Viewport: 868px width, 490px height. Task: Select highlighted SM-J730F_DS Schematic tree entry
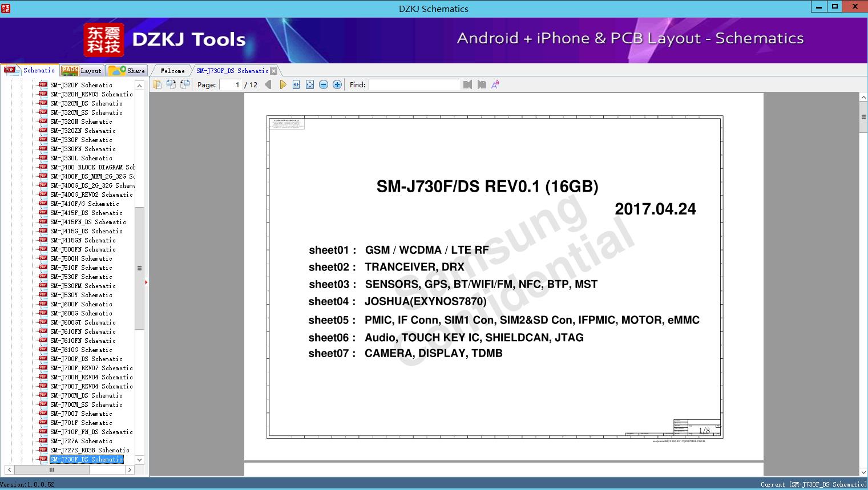pos(86,459)
